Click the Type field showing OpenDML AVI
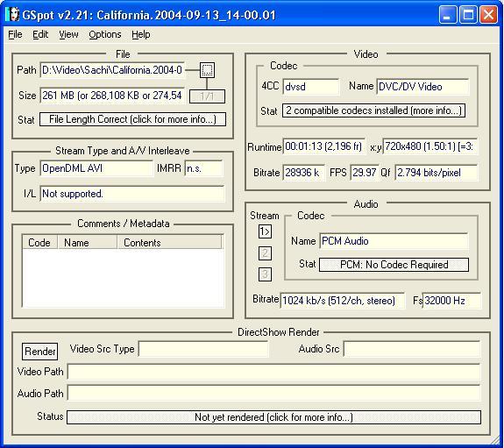This screenshot has height=448, width=504. 96,168
